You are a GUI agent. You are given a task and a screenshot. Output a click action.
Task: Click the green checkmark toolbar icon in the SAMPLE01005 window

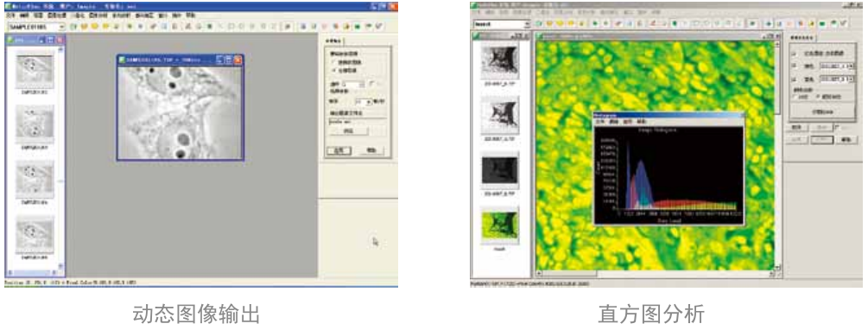pos(378,26)
